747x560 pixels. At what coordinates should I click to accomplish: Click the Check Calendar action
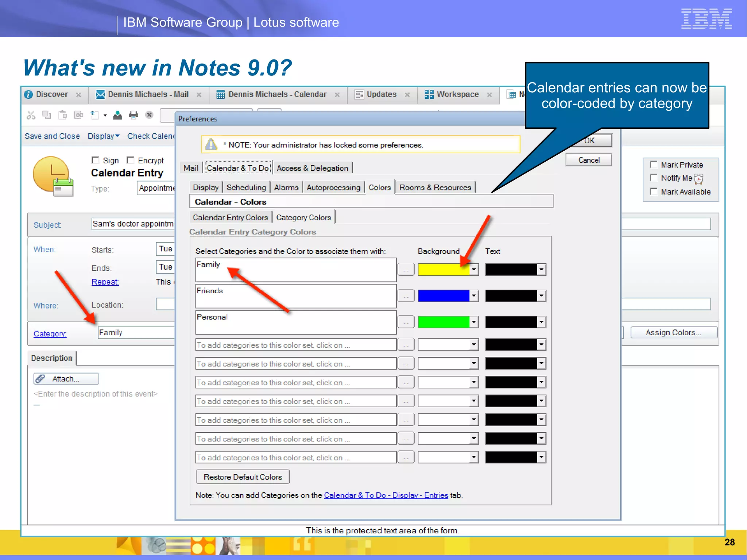tap(151, 136)
